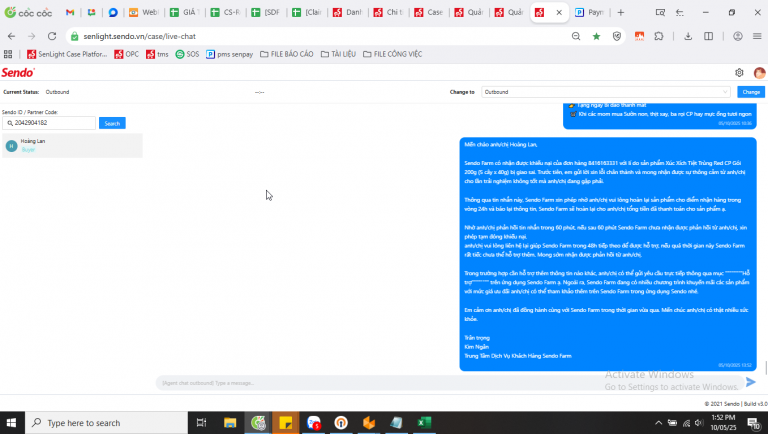Image resolution: width=768 pixels, height=434 pixels.
Task: Go back to previous page
Action: point(11,36)
